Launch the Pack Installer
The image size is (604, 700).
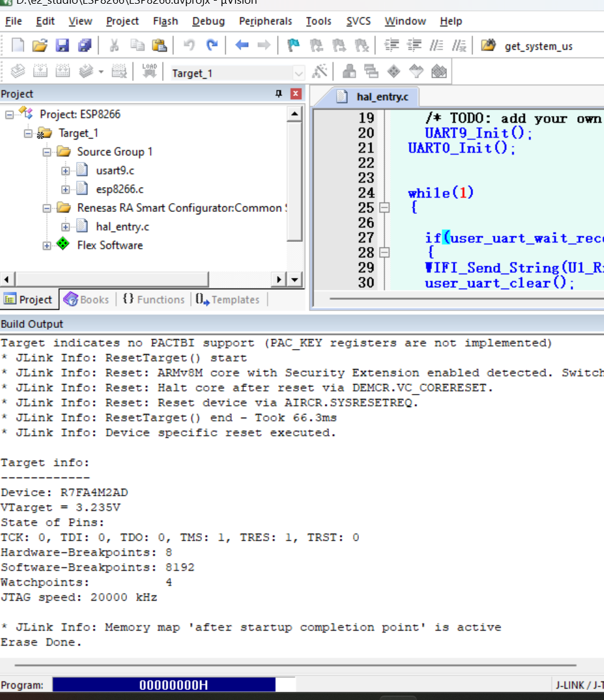[439, 72]
